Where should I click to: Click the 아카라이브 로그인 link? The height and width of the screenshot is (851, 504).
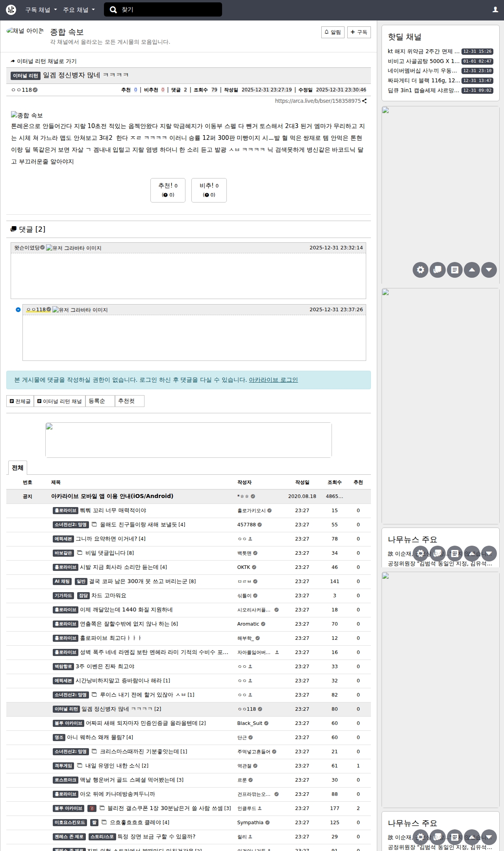pyautogui.click(x=273, y=380)
